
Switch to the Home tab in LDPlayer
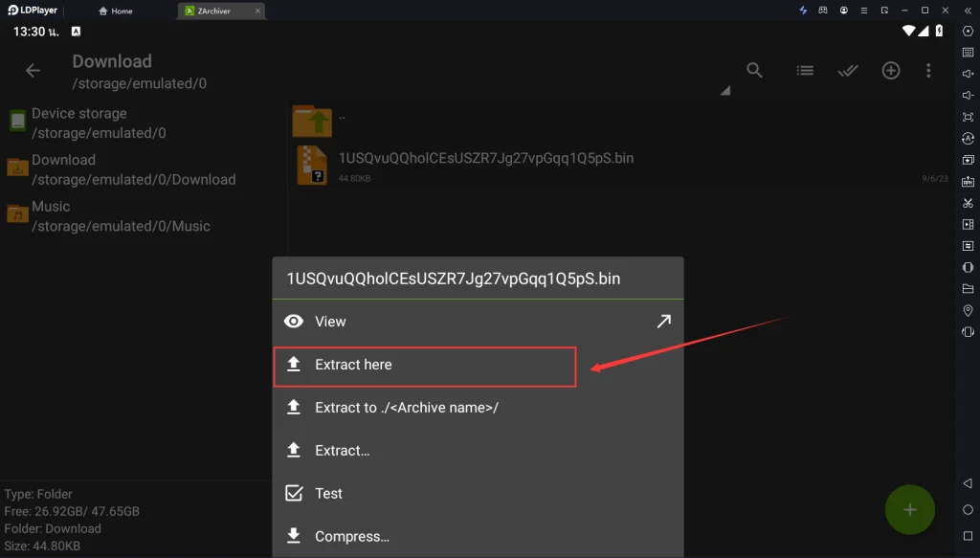click(116, 11)
